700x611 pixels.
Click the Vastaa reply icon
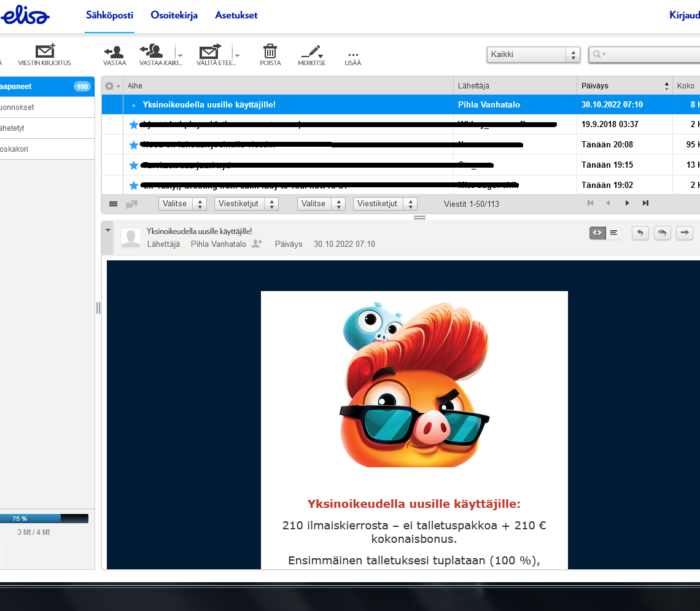tap(114, 52)
